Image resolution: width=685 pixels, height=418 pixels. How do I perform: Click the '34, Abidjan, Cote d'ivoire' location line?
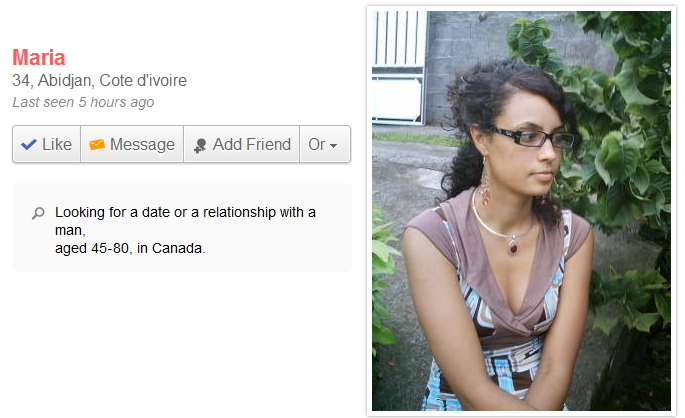pyautogui.click(x=100, y=80)
